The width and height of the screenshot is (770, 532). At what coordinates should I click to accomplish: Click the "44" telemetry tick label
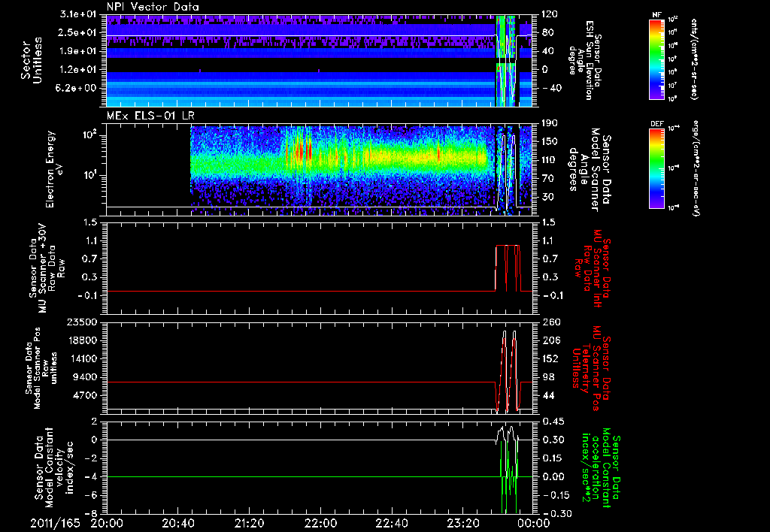548,395
